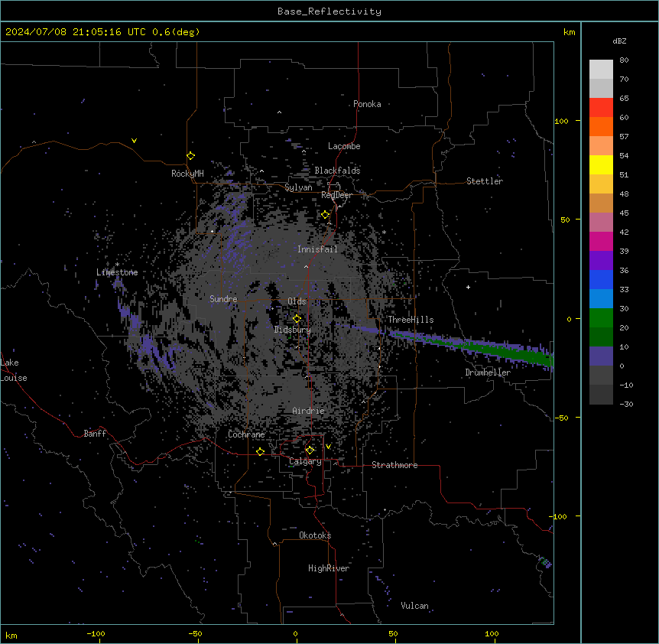Click the white caret marker south of Ponoka
The image size is (659, 644).
pos(280,112)
